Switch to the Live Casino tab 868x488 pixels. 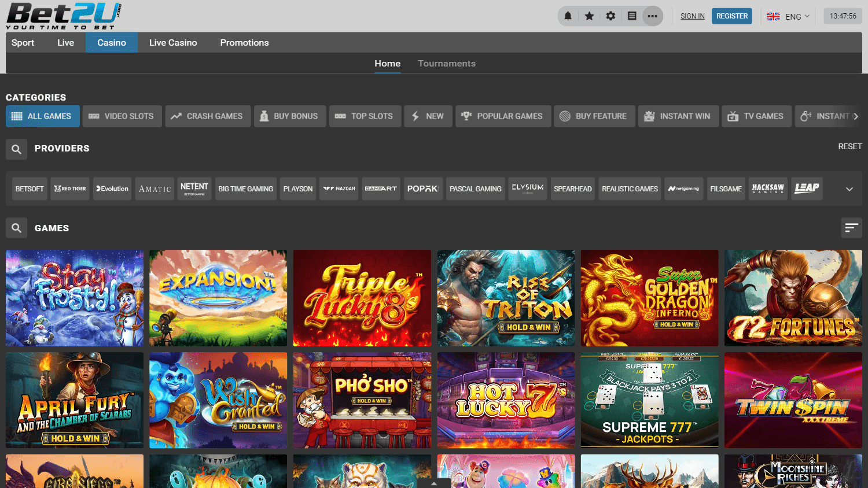173,43
